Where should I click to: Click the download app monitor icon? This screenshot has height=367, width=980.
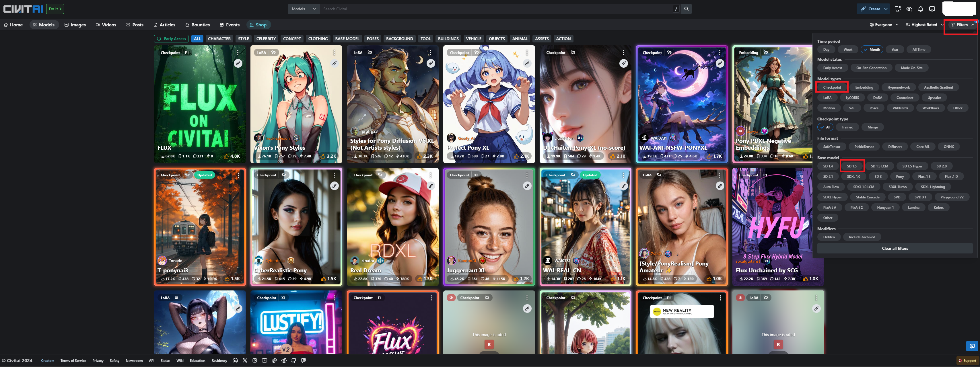897,9
